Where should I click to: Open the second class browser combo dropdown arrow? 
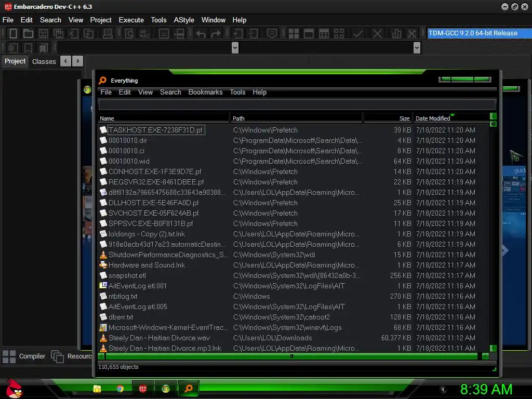pos(417,48)
